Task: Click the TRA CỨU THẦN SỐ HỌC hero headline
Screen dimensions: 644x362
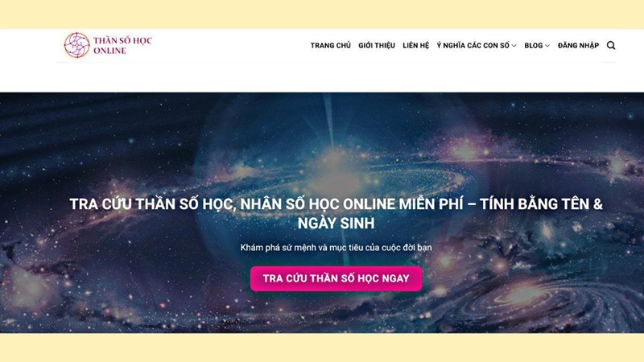Action: tap(336, 213)
